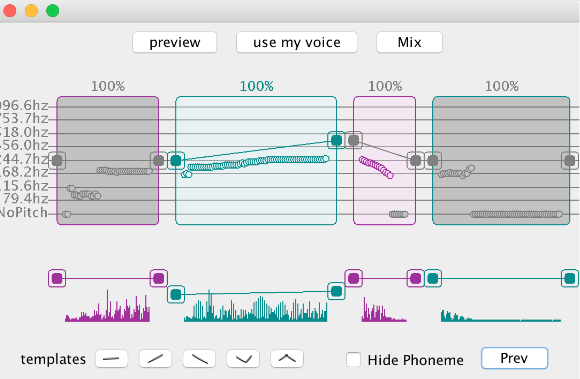Open the Mix option

click(409, 43)
